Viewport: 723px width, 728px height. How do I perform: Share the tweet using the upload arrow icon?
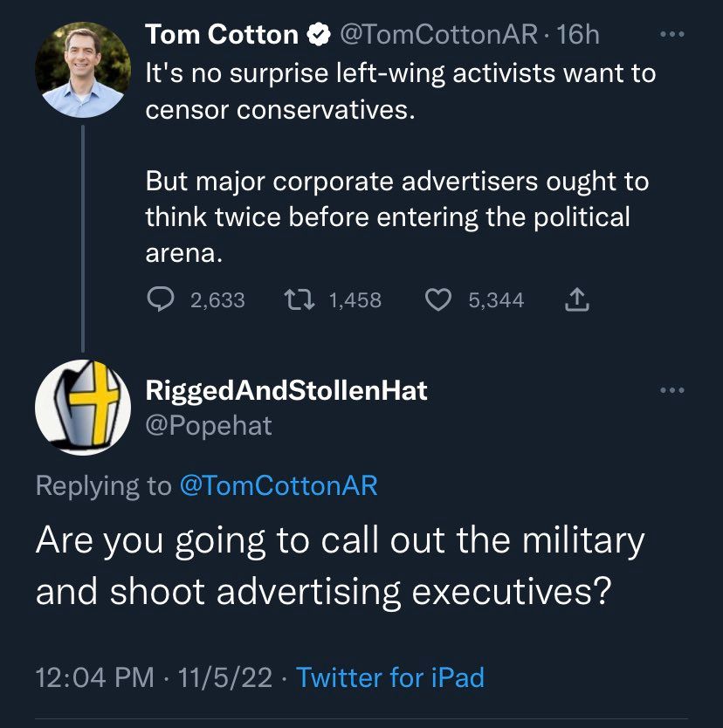tap(577, 300)
